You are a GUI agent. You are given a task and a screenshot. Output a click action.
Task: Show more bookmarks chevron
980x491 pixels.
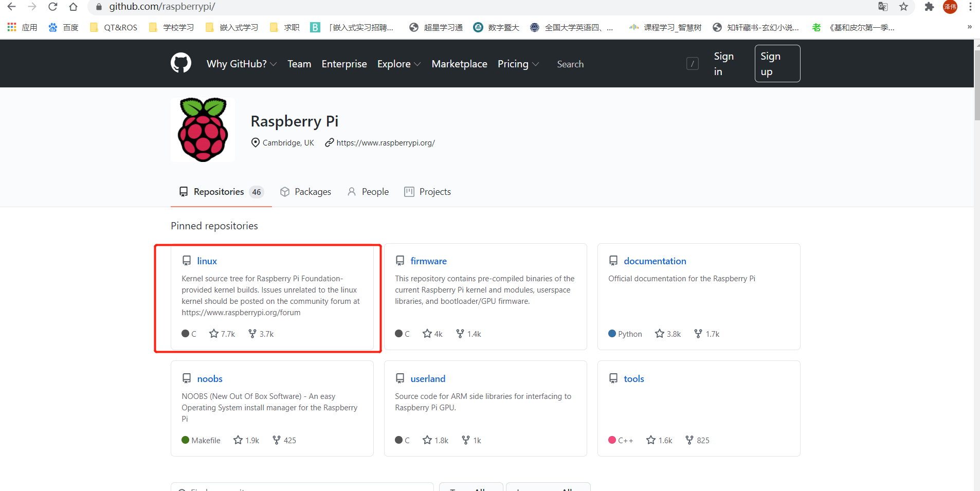[x=970, y=27]
